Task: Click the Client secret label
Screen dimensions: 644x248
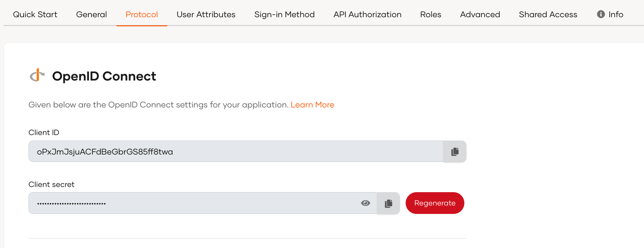Action: [52, 184]
